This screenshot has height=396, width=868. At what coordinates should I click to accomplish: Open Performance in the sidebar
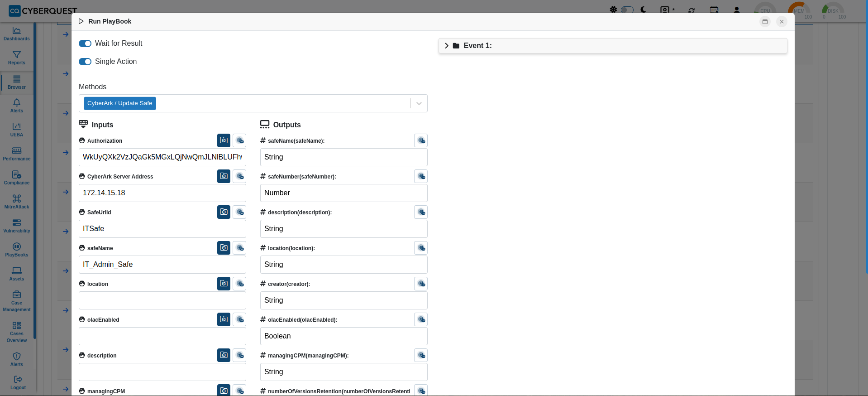(x=17, y=154)
